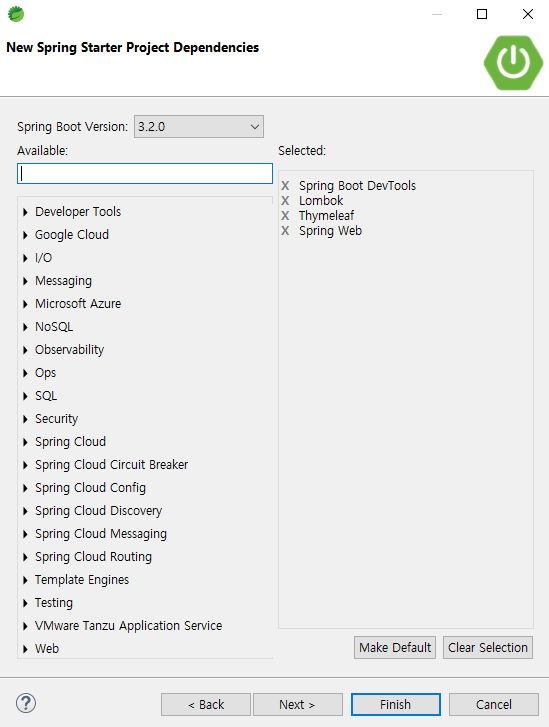Maximize the dialog window
This screenshot has height=727, width=549.
[482, 14]
